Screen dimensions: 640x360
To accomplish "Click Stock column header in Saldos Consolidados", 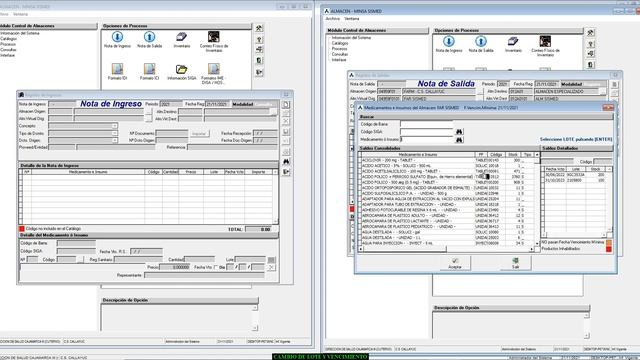I will 512,155.
